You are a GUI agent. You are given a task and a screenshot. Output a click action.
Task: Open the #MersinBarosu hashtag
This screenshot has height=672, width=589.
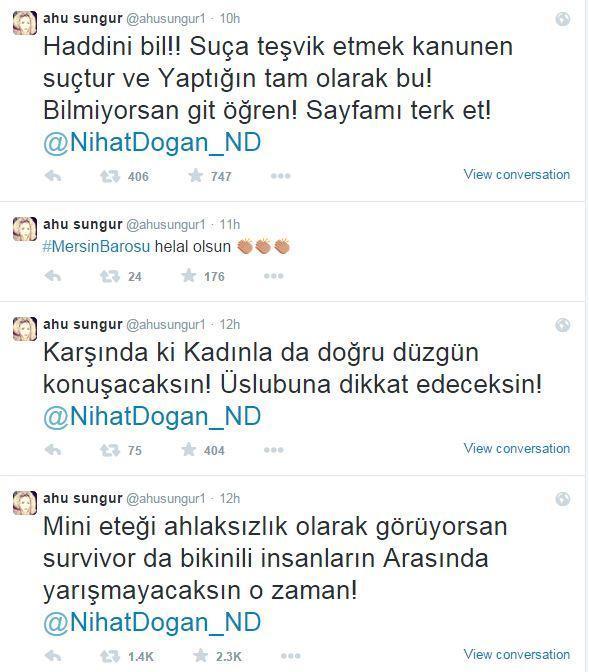coord(96,246)
